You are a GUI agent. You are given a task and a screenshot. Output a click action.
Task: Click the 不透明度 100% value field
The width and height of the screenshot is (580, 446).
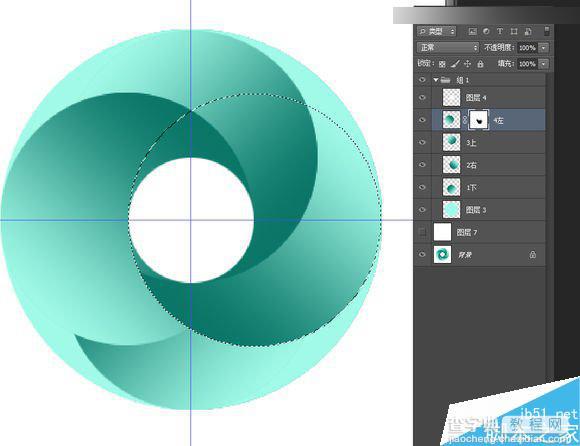[x=527, y=48]
